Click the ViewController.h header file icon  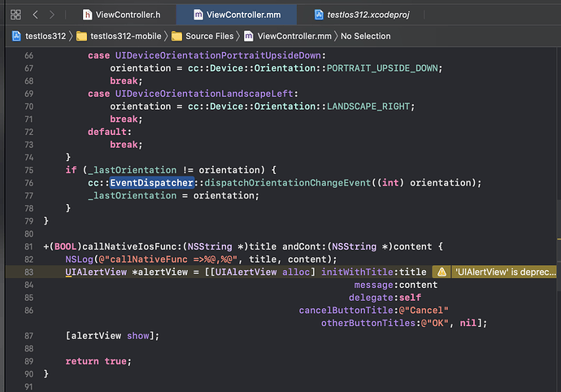[88, 15]
